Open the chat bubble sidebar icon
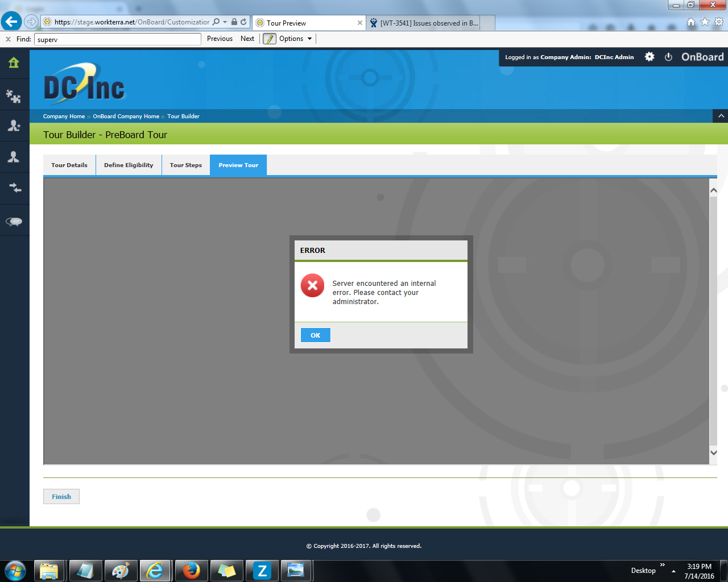This screenshot has height=582, width=728. (14, 221)
